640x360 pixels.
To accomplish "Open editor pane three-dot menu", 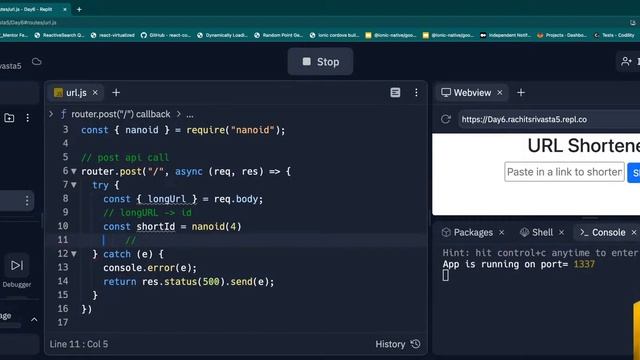I will tap(416, 93).
